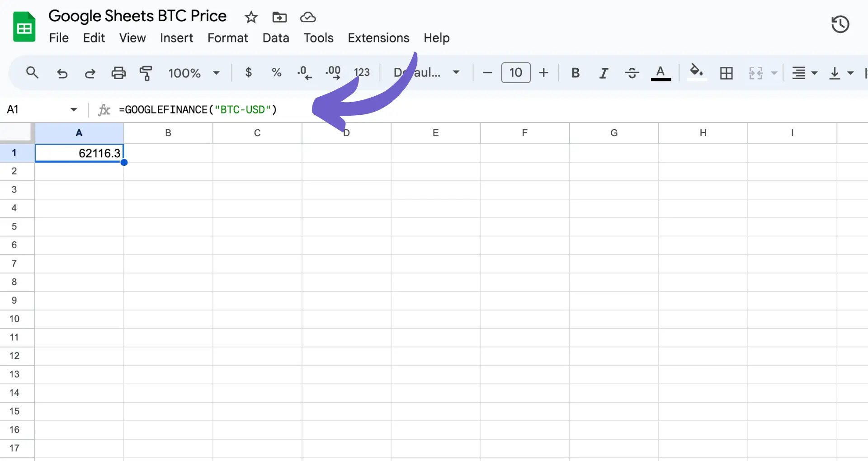Open the Google Sheets home icon
Image resolution: width=868 pixels, height=461 pixels.
click(x=24, y=27)
